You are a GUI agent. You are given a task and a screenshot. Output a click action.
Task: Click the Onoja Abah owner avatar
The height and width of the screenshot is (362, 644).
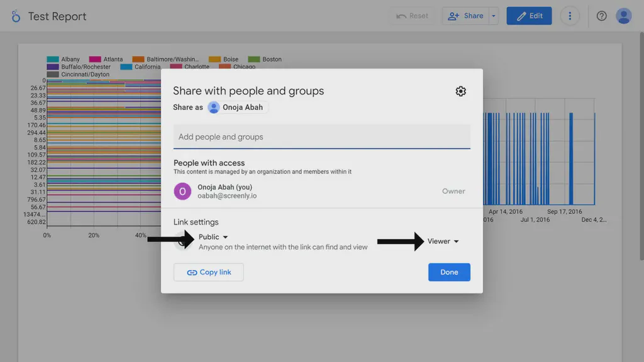pos(182,191)
